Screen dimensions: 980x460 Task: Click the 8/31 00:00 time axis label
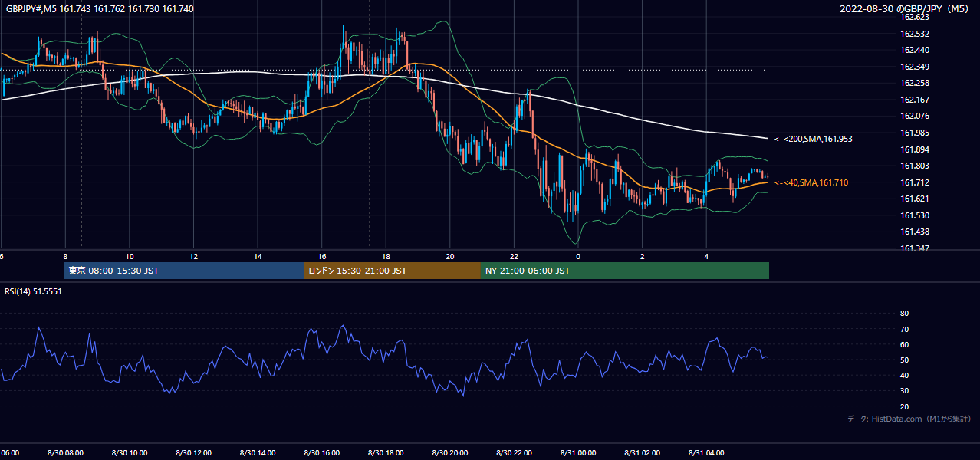577,453
